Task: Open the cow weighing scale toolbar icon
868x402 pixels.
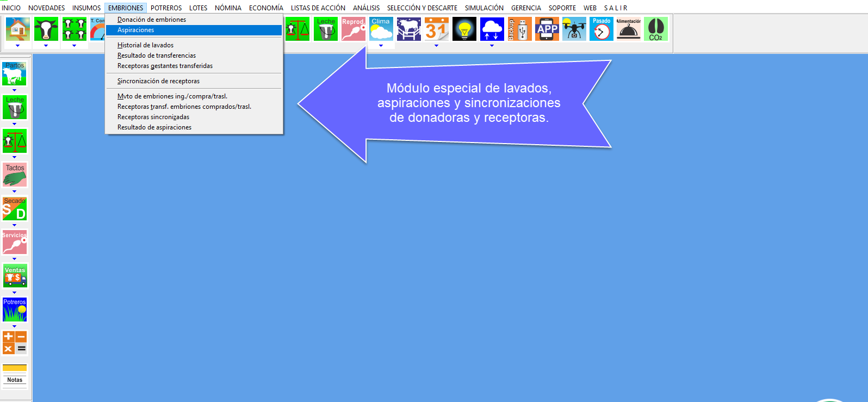Action: 297,29
